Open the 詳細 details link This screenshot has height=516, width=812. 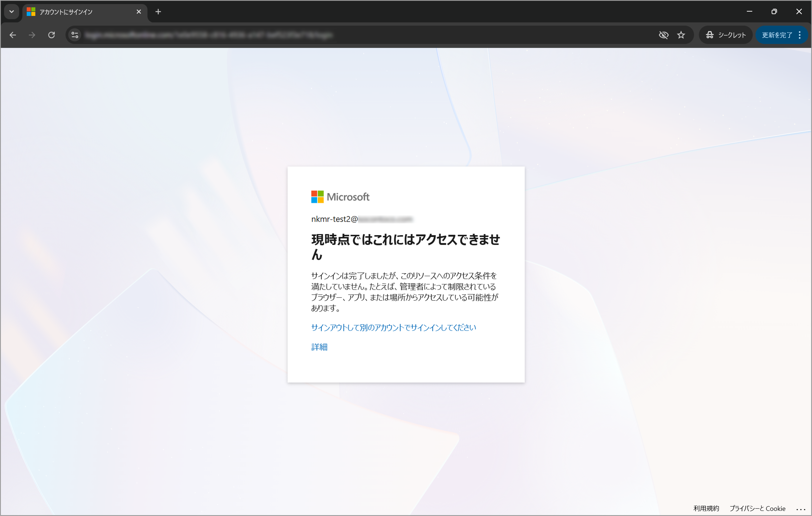(x=319, y=347)
